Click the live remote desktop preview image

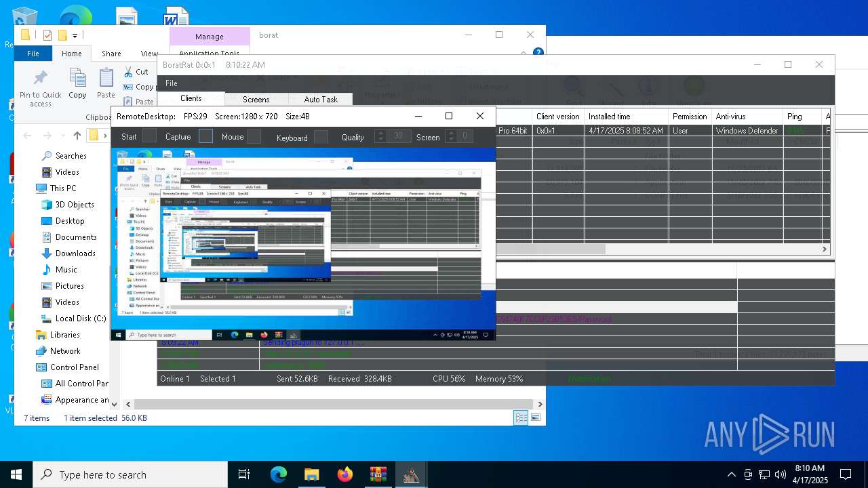[x=303, y=244]
